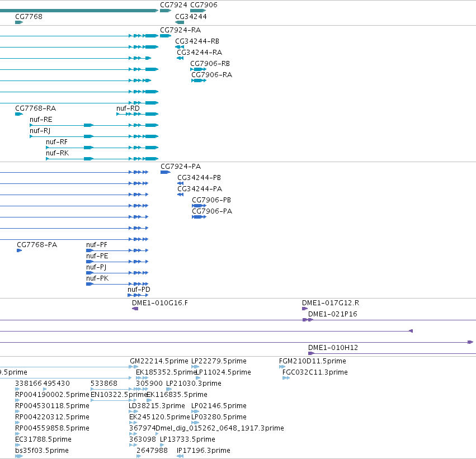Screen dimensions: 476x459
Task: Click EST EK116835.5prime
Action: (177, 395)
